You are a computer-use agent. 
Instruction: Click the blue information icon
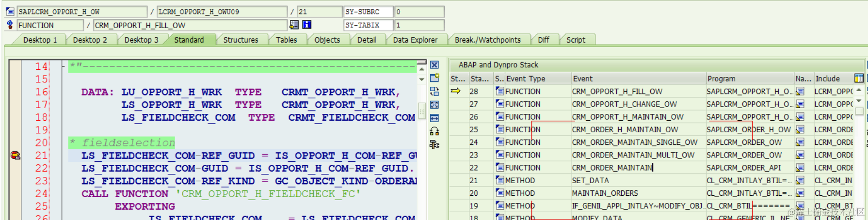(307, 25)
